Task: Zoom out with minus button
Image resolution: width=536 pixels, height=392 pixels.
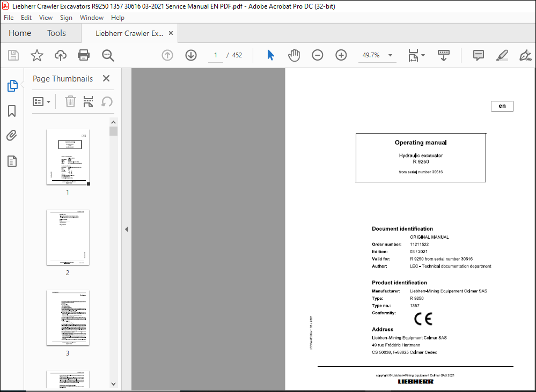Action: (x=317, y=55)
